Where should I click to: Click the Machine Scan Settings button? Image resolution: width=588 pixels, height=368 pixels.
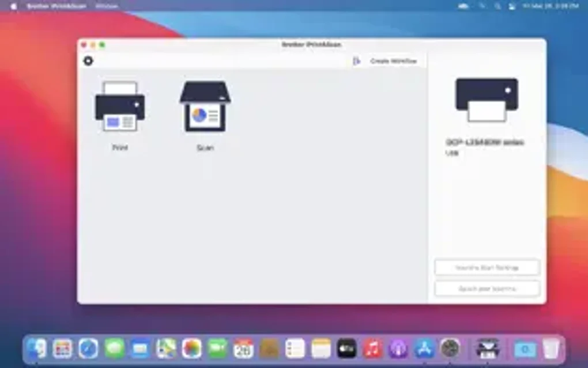(487, 268)
